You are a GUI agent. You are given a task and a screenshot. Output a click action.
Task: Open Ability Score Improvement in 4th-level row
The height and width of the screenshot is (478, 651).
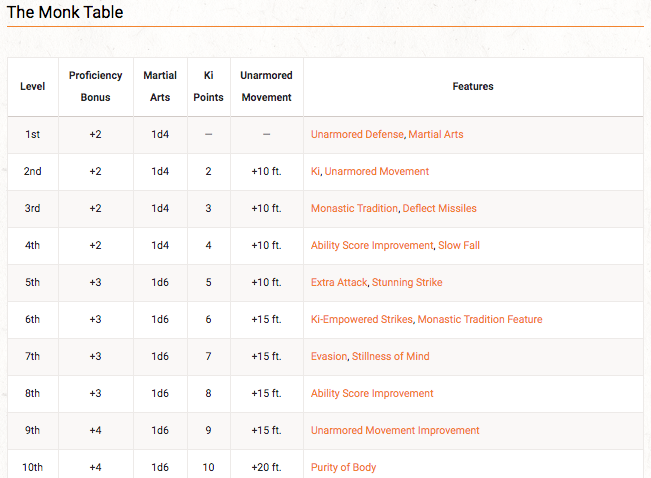tap(372, 245)
